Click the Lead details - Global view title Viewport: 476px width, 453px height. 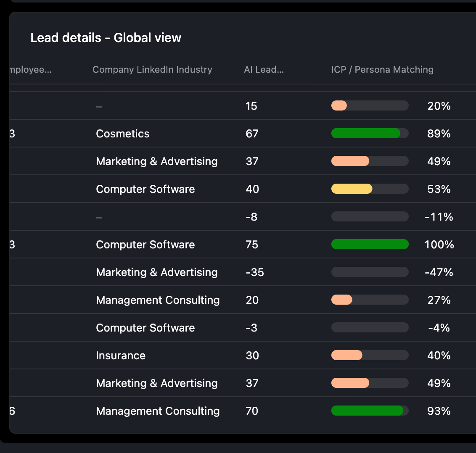click(106, 38)
